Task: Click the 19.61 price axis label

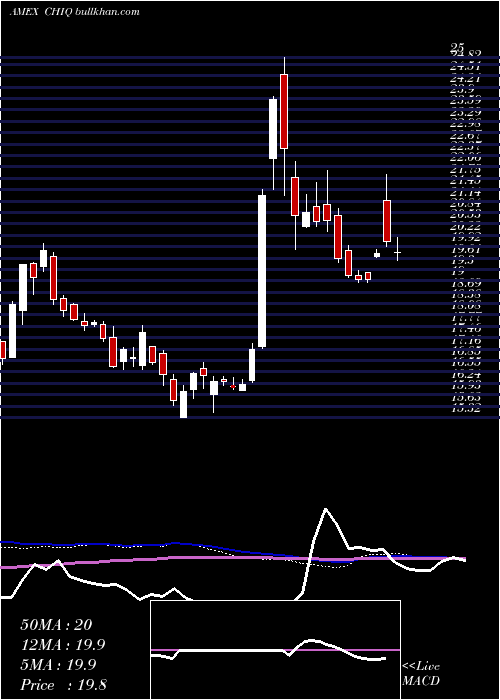Action: [465, 250]
